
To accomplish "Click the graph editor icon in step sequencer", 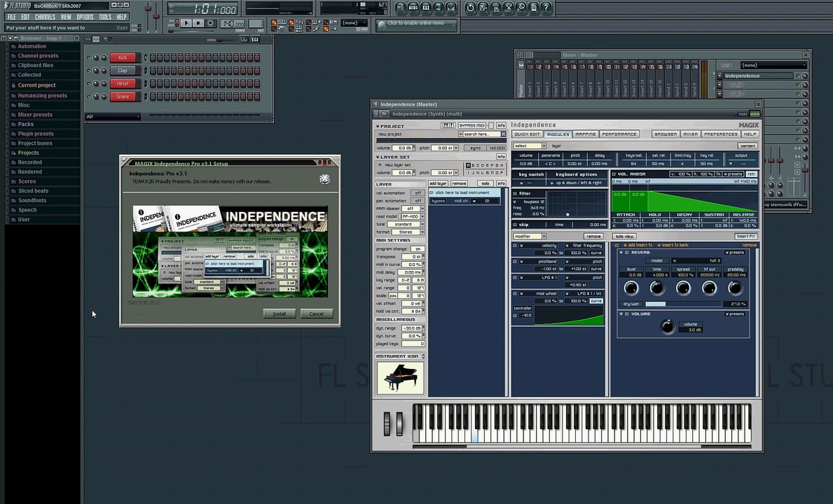I will [x=244, y=39].
